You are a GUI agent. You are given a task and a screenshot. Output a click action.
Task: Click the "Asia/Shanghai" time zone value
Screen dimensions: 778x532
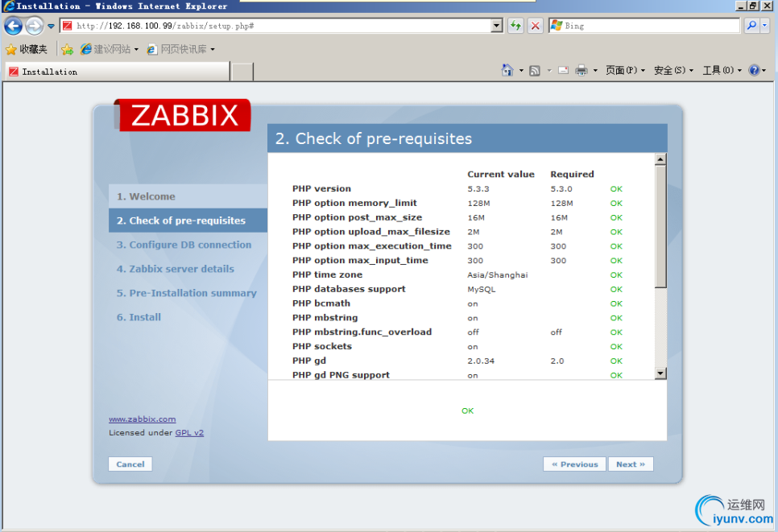pos(497,274)
